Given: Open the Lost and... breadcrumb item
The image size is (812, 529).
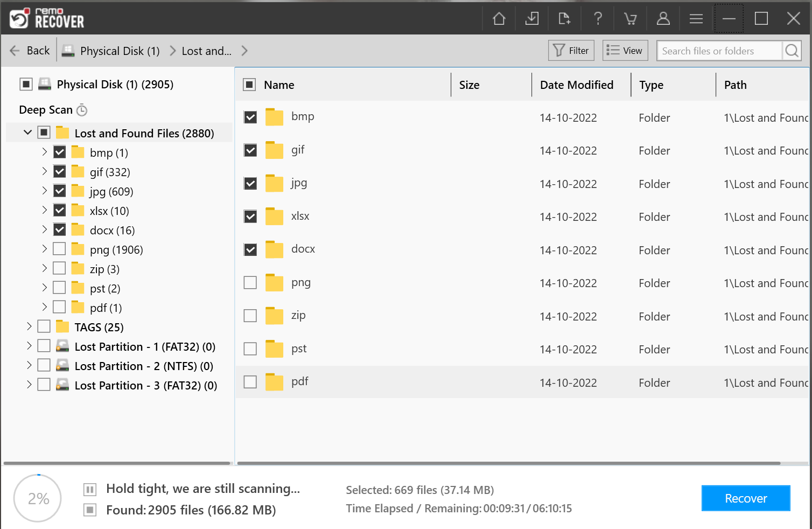Looking at the screenshot, I should pyautogui.click(x=207, y=51).
